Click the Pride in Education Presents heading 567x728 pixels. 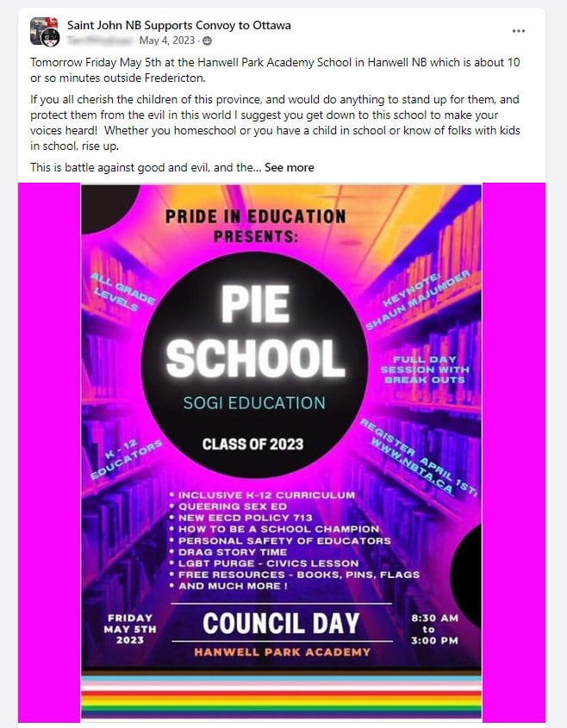255,224
